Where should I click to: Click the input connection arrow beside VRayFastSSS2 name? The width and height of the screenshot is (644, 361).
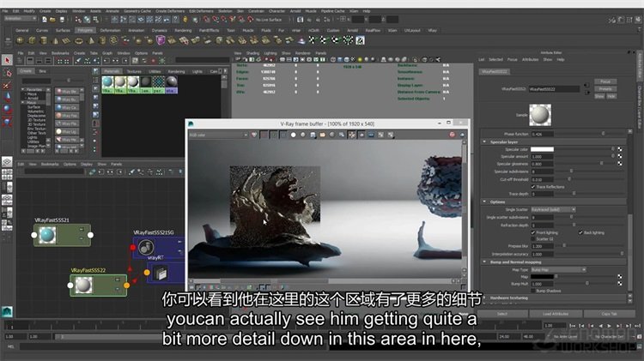586,86
